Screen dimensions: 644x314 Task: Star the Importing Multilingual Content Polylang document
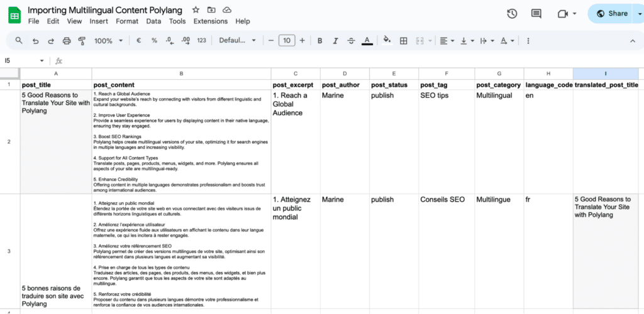(196, 10)
